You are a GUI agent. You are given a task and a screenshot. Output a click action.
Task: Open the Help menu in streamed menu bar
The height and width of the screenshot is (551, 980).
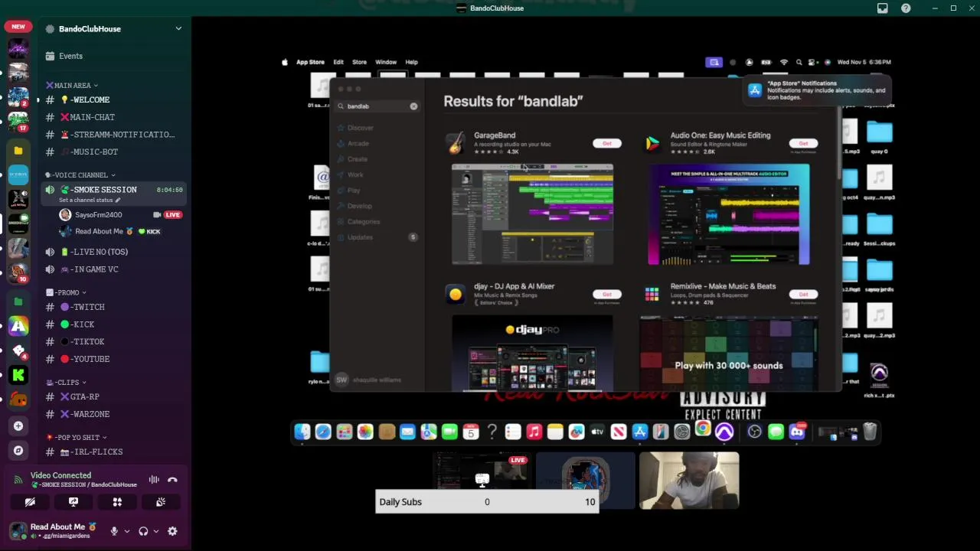click(411, 62)
